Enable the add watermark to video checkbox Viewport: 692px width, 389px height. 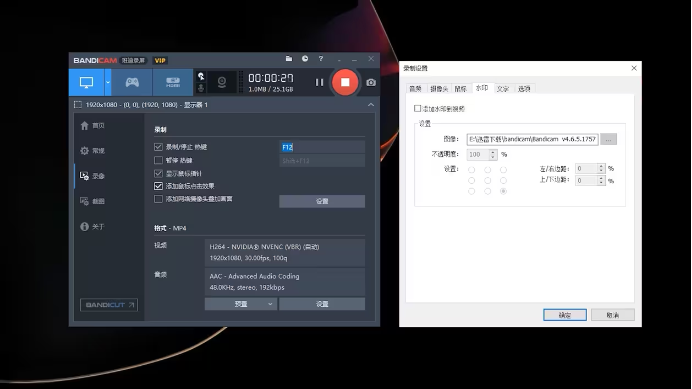417,108
